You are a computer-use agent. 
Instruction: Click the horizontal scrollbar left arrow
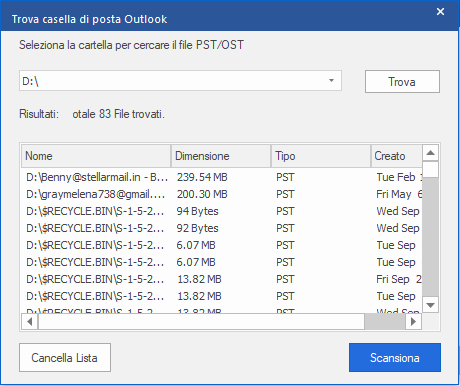[30, 322]
